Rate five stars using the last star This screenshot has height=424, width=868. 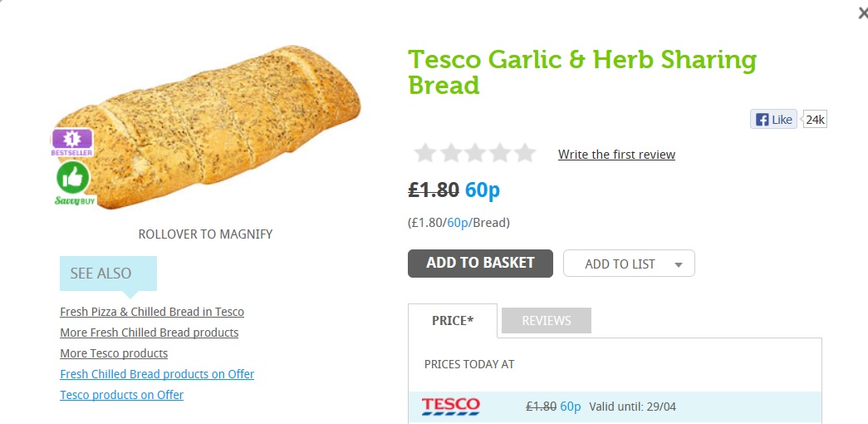[x=524, y=154]
